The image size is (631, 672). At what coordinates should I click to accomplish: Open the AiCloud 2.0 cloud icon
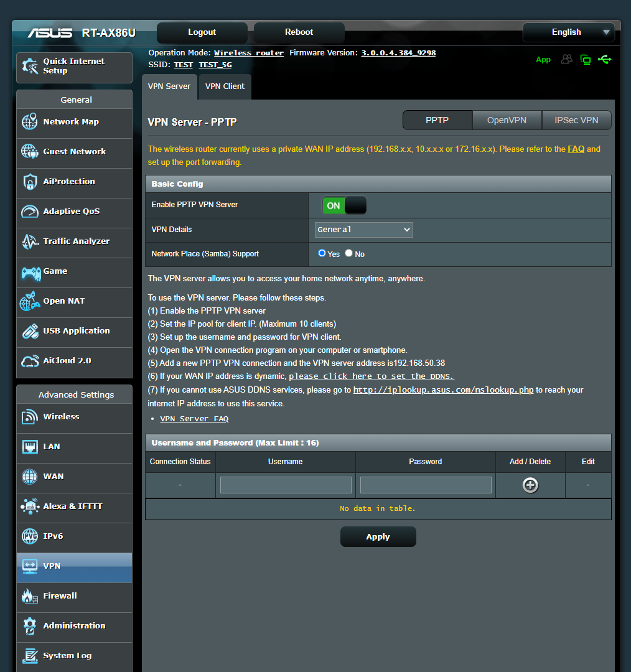29,362
